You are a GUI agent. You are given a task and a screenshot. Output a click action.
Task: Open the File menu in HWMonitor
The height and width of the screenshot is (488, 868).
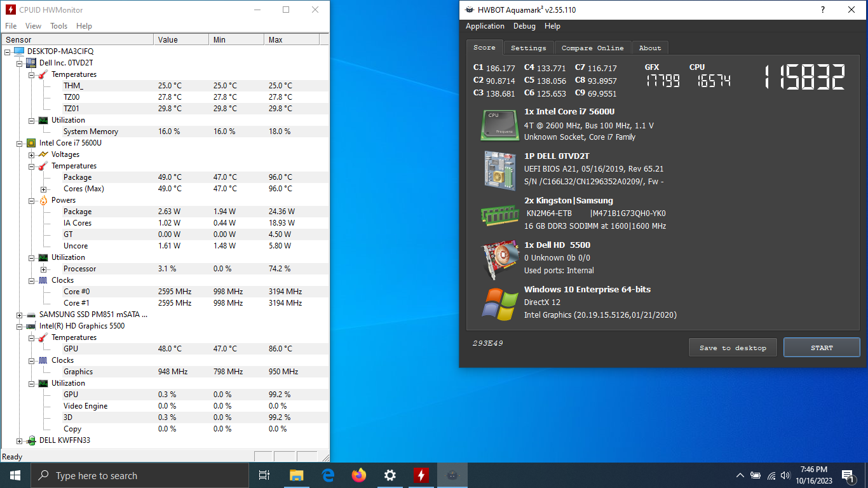click(x=11, y=26)
